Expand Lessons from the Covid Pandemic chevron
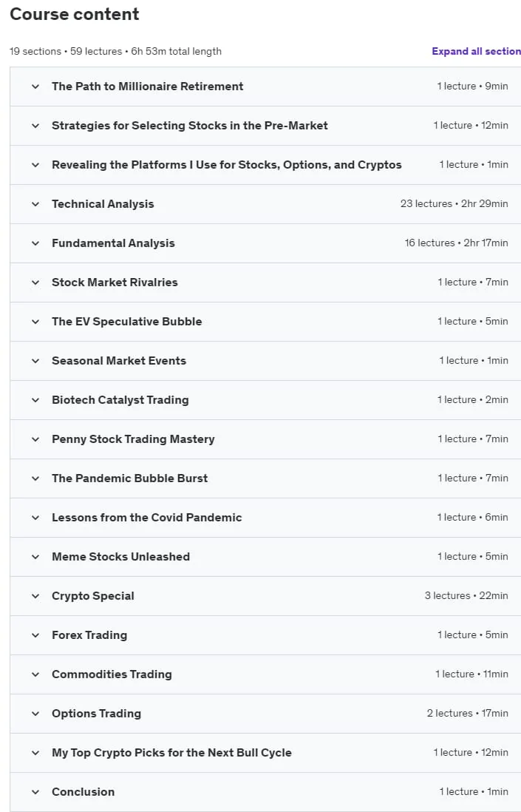 35,518
